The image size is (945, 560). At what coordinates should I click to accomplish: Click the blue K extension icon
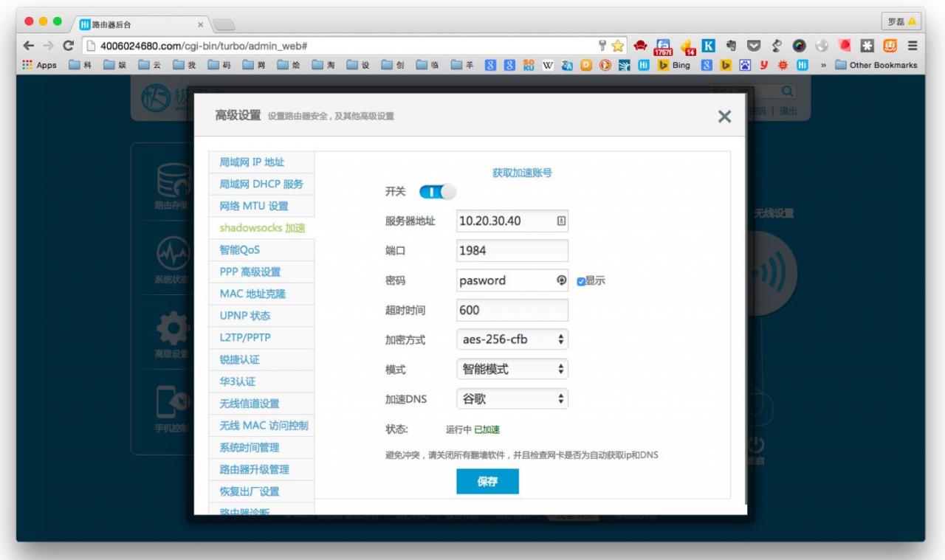pos(710,46)
